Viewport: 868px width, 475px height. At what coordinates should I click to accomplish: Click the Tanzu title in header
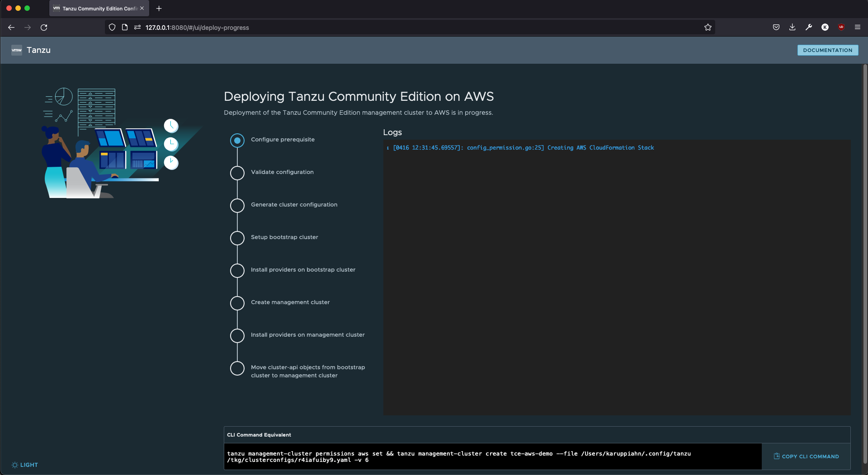click(x=39, y=50)
